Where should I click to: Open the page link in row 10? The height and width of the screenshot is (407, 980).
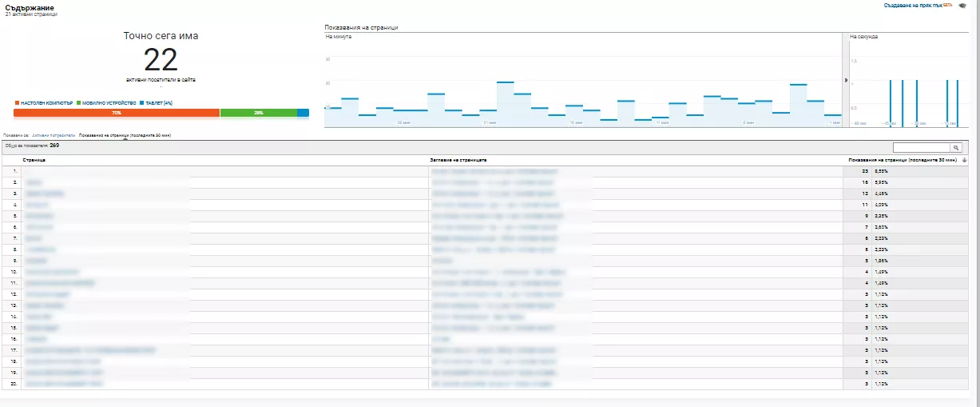point(52,272)
